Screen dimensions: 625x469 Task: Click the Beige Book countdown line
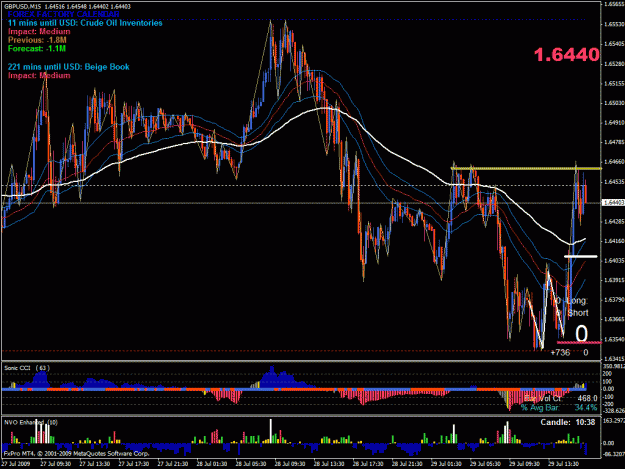pyautogui.click(x=69, y=67)
